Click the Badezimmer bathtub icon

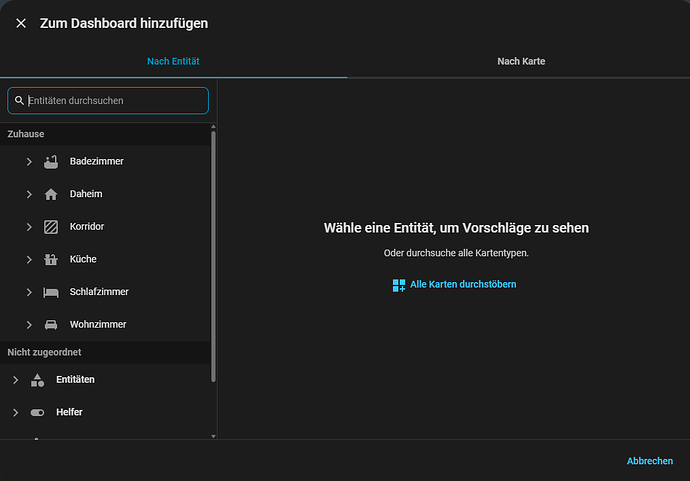pos(51,162)
